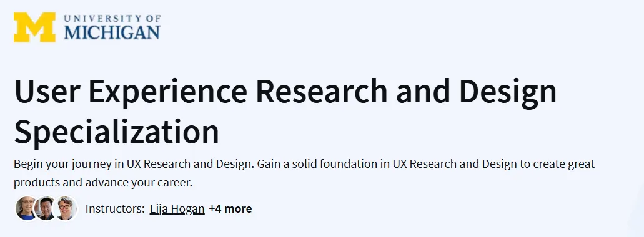Select the third instructor avatar wearing glasses
Viewport: 644px width, 237px height.
66,208
